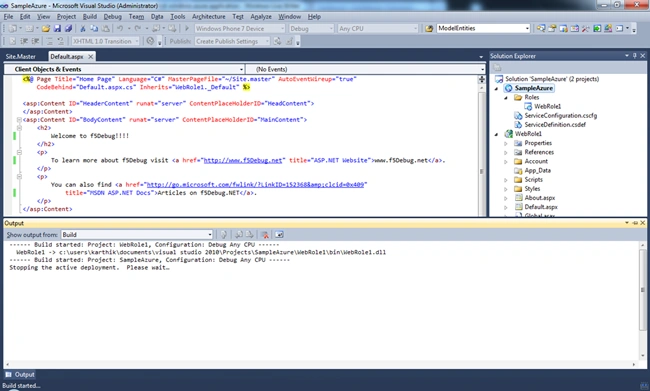The image size is (650, 391).
Task: Collapse the SampleAzure project node
Action: [497, 88]
